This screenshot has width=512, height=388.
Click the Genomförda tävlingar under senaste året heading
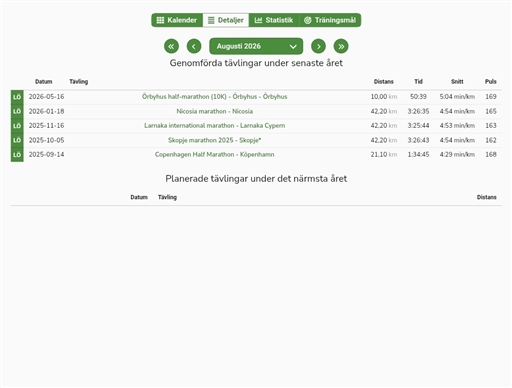[256, 63]
